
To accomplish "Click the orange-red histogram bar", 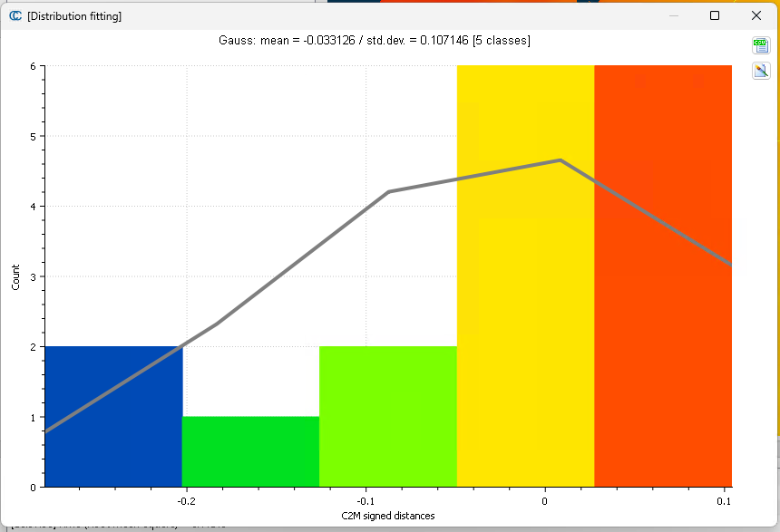I will point(663,276).
